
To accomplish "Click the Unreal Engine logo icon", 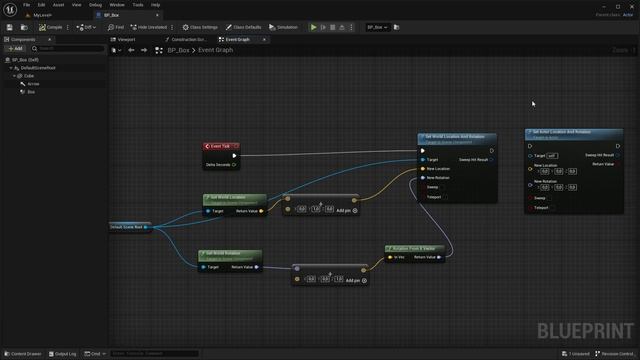I will (x=10, y=9).
